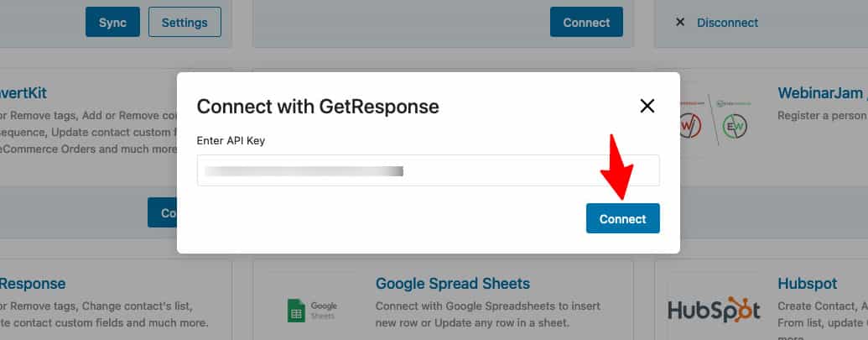
Task: Click partially hidden Connect button under ConvertKit
Action: (162, 212)
